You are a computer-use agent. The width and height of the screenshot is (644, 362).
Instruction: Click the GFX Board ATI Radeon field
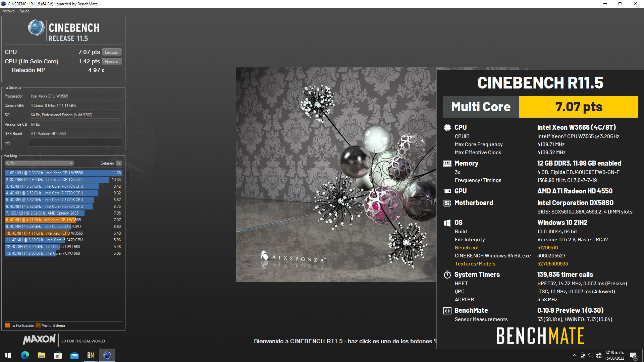point(75,134)
